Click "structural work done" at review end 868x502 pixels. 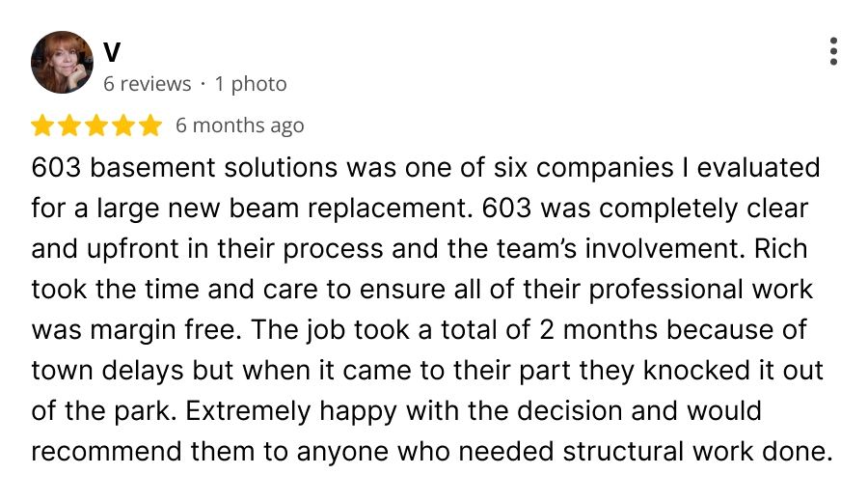698,452
